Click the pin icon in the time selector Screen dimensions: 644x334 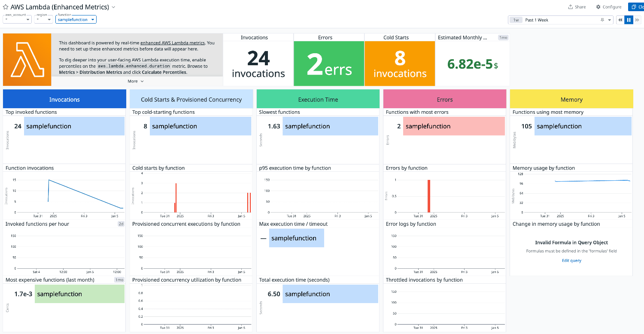click(x=602, y=20)
